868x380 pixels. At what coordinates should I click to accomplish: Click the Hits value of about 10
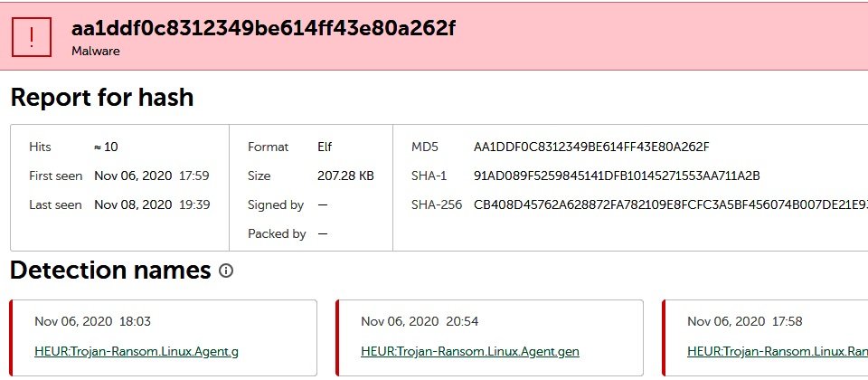[106, 147]
